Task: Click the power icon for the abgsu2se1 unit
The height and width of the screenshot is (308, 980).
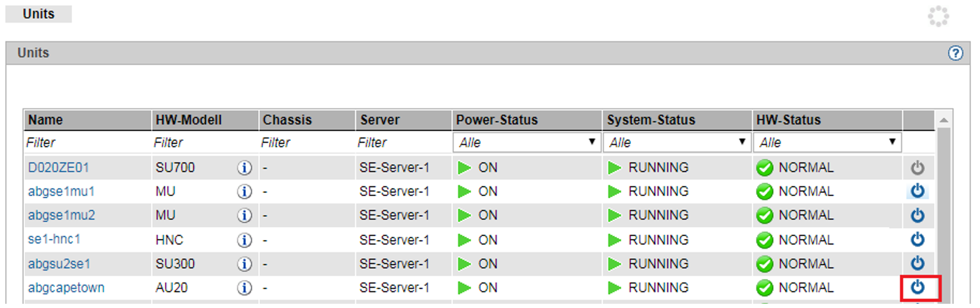Action: click(918, 263)
